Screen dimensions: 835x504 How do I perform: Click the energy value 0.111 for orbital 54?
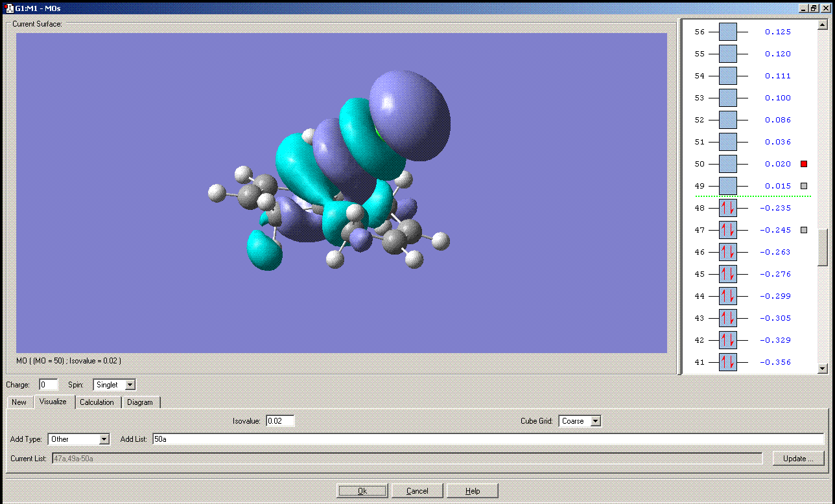click(x=778, y=76)
